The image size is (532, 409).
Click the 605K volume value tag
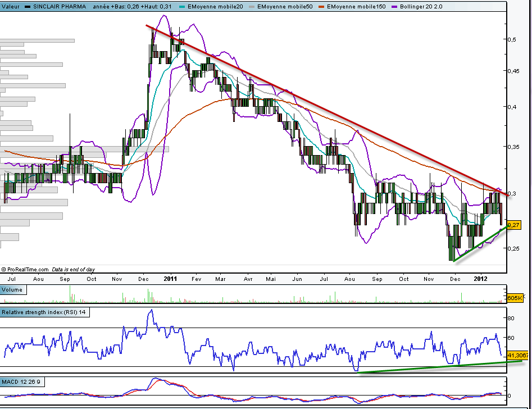515,298
